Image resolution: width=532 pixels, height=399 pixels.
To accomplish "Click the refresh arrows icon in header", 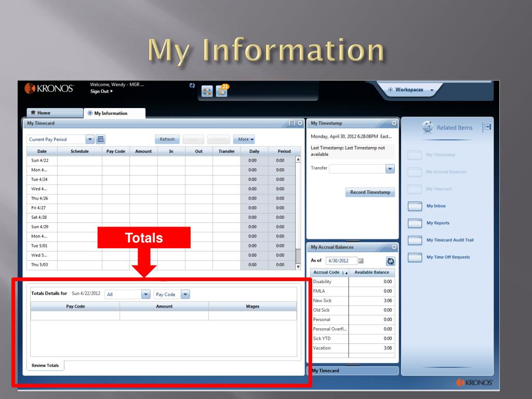I will 192,86.
